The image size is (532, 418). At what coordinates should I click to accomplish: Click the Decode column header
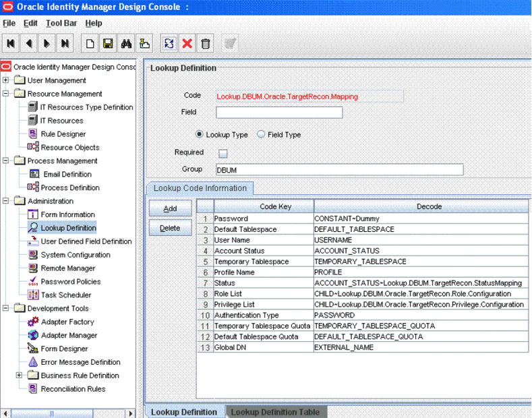pos(421,206)
